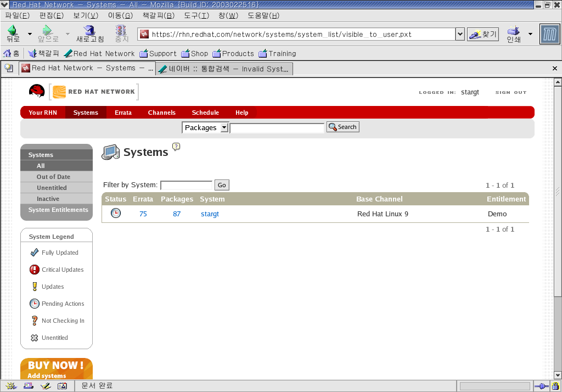Click the Red Hat shadowman logo
Image resolution: width=562 pixels, height=392 pixels.
click(x=37, y=91)
